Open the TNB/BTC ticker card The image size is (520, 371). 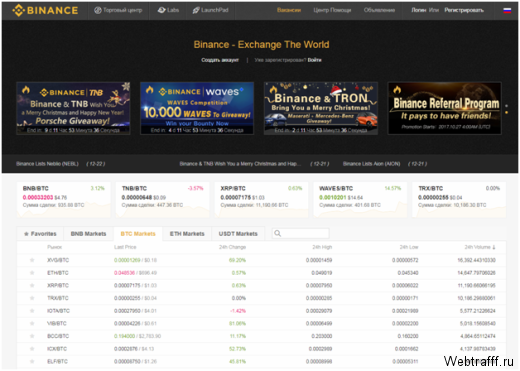162,200
